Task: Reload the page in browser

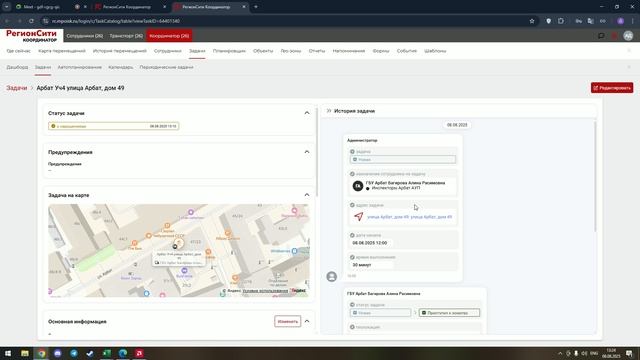Action: coord(31,21)
